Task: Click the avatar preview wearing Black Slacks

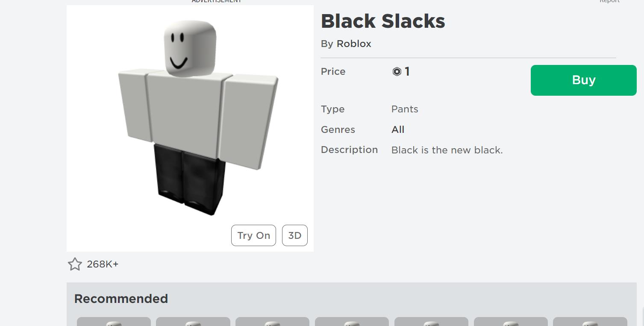Action: tap(190, 128)
